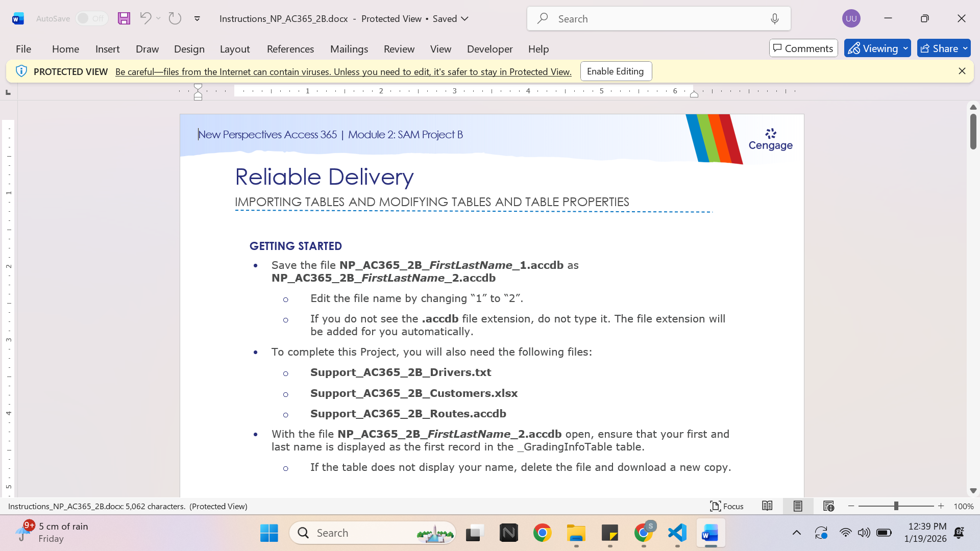Close the Protected View message bar
980x551 pixels.
tap(962, 71)
